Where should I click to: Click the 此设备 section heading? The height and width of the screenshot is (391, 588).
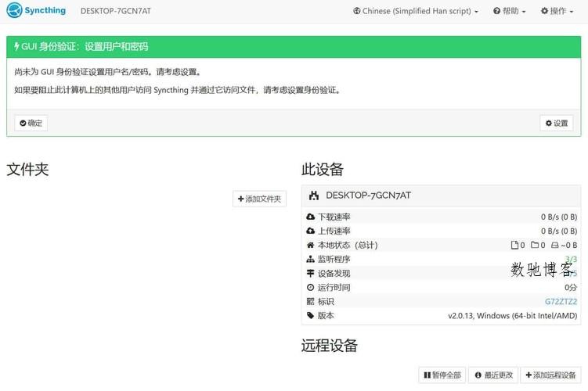coord(323,169)
